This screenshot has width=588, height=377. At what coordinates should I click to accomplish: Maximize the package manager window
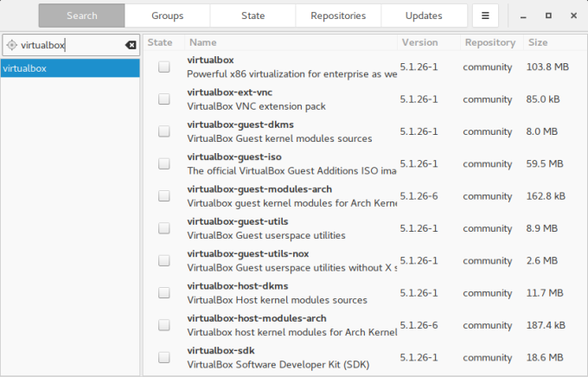coord(548,16)
